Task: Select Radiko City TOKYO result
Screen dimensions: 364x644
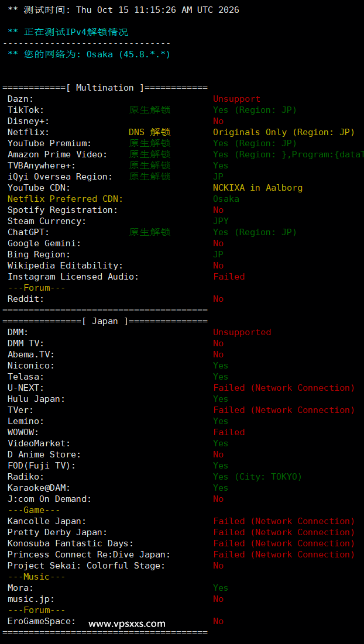Action: coord(257,477)
